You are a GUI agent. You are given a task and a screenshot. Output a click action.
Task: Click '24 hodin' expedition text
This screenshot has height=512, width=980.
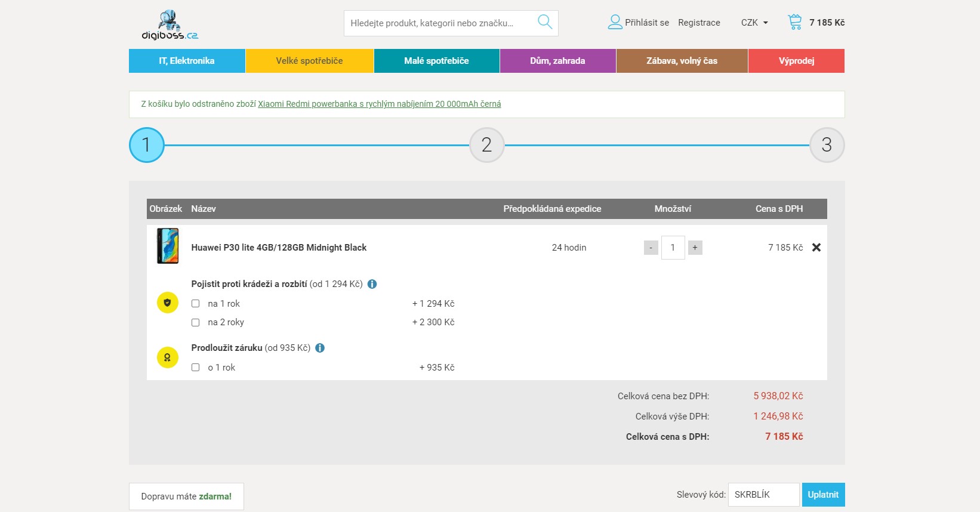point(569,248)
